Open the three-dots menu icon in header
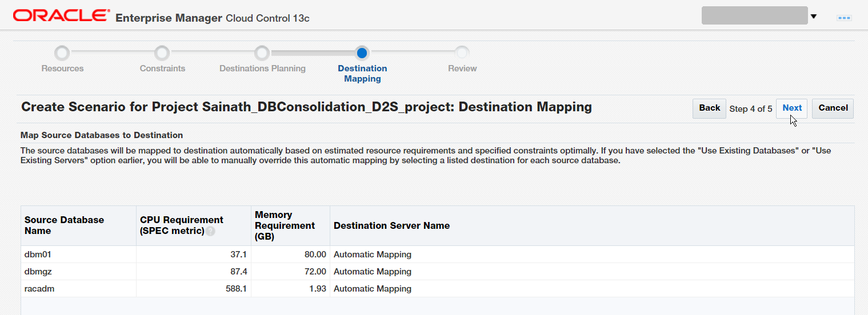Viewport: 868px width, 315px height. [x=844, y=18]
